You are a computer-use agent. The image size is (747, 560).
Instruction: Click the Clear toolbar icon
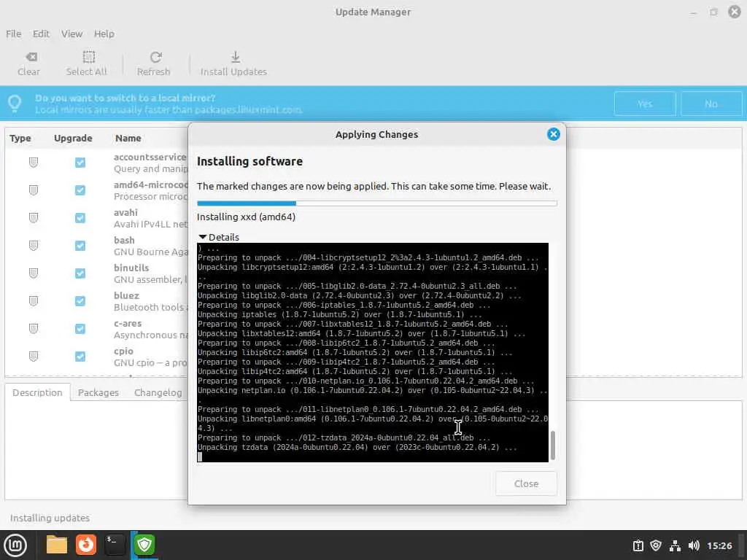(31, 57)
